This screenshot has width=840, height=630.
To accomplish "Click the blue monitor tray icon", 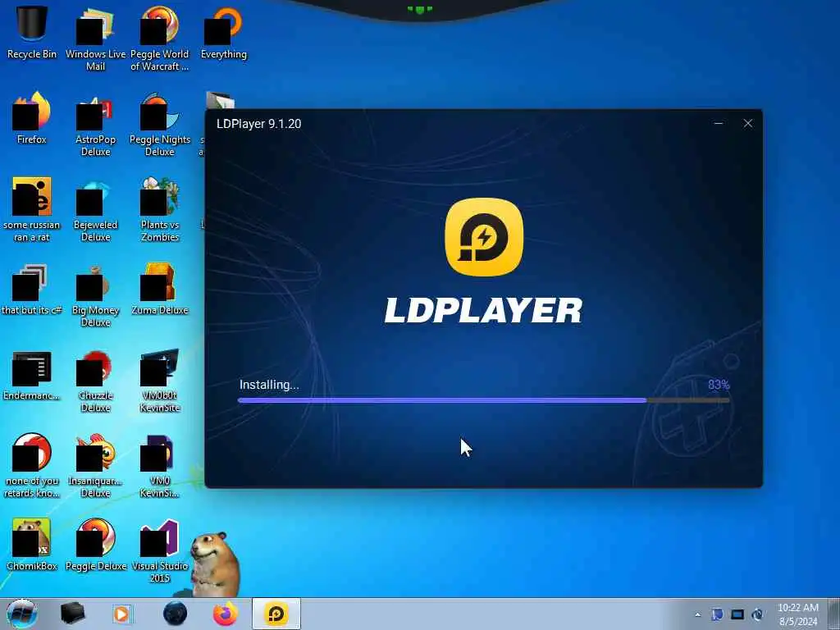I will (737, 614).
